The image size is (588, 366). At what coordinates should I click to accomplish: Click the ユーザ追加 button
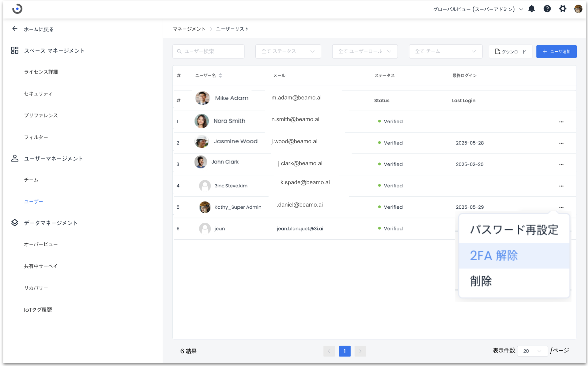point(556,51)
